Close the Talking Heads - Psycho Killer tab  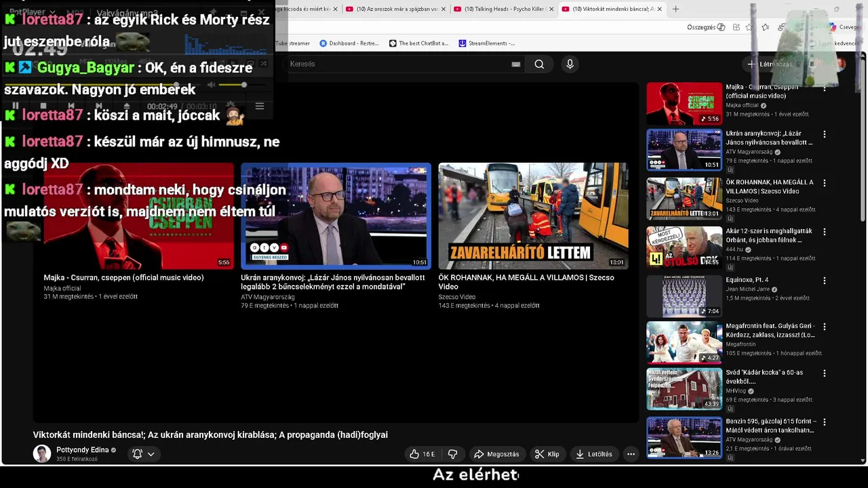point(551,9)
